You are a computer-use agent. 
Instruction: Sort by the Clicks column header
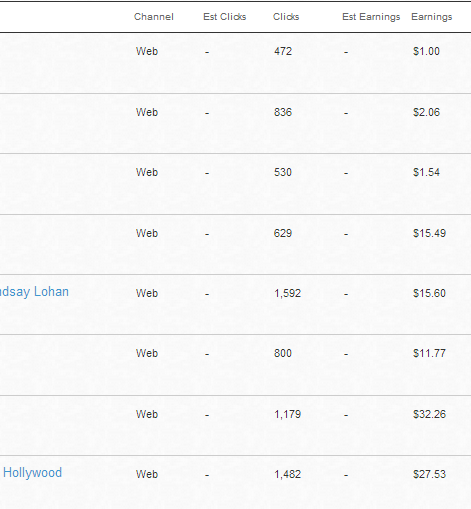(x=286, y=17)
